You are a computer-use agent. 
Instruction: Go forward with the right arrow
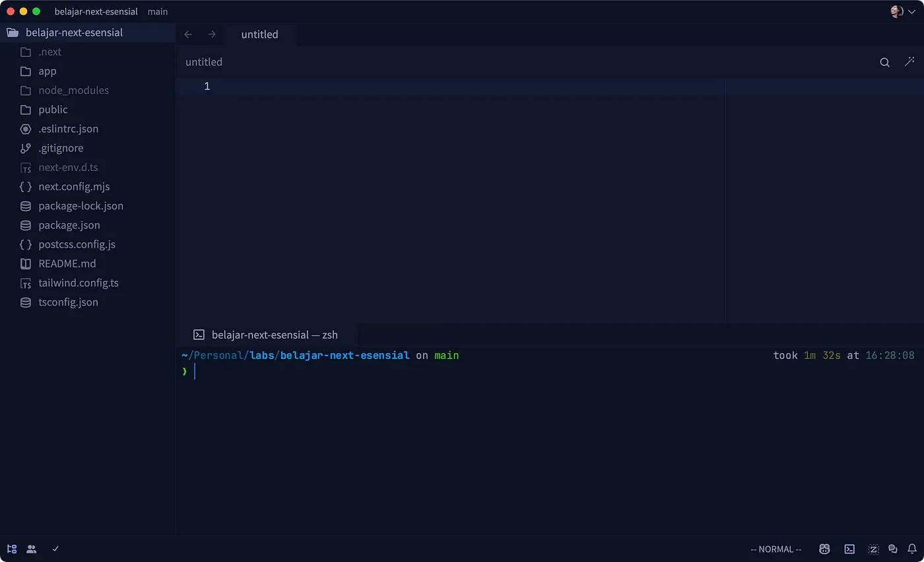click(x=212, y=34)
